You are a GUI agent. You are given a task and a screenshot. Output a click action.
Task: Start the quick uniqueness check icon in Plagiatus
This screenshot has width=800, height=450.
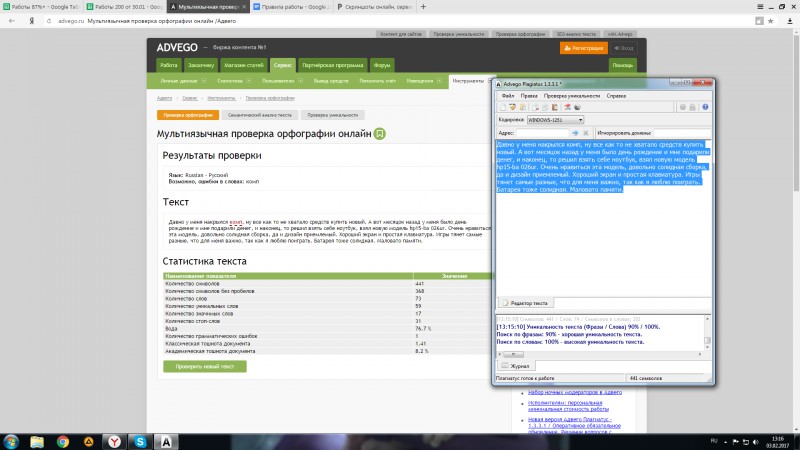tap(567, 107)
